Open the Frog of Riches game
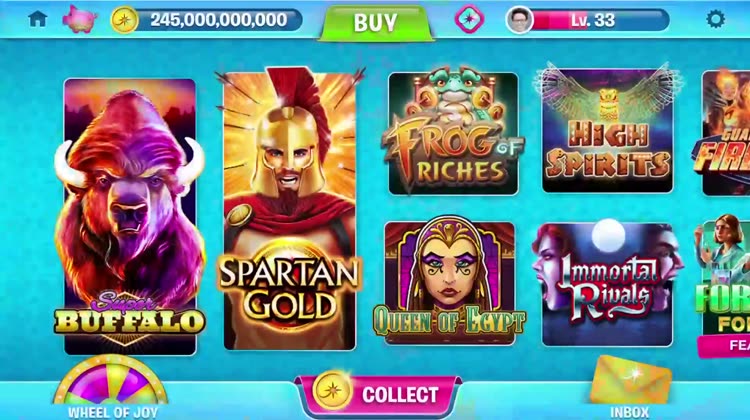Viewport: 750px width, 420px height. pos(452,132)
